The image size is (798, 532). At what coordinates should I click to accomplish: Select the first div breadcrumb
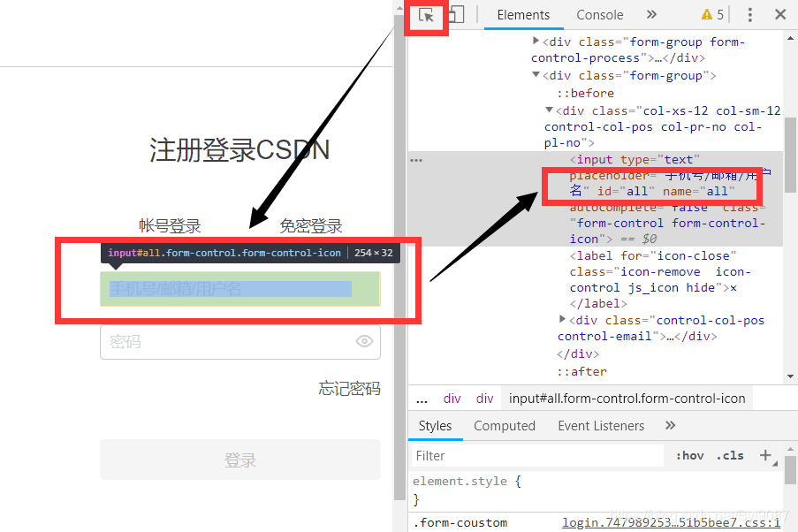pyautogui.click(x=452, y=399)
